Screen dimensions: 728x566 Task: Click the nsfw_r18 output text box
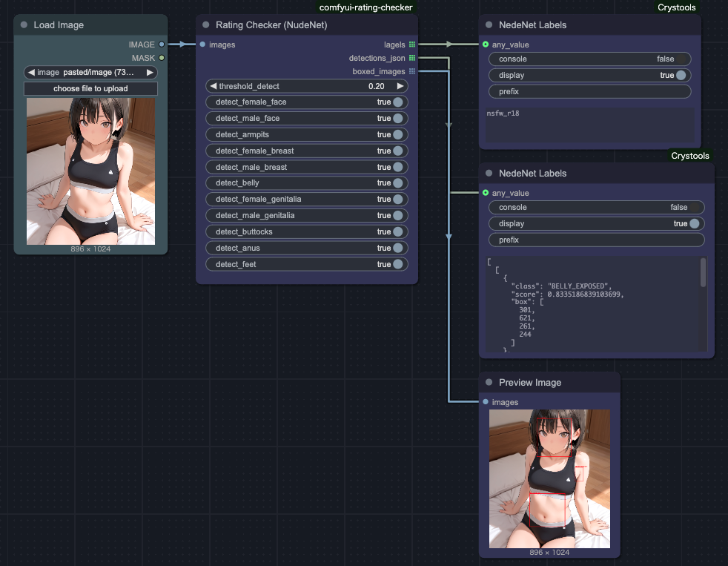[x=589, y=125]
